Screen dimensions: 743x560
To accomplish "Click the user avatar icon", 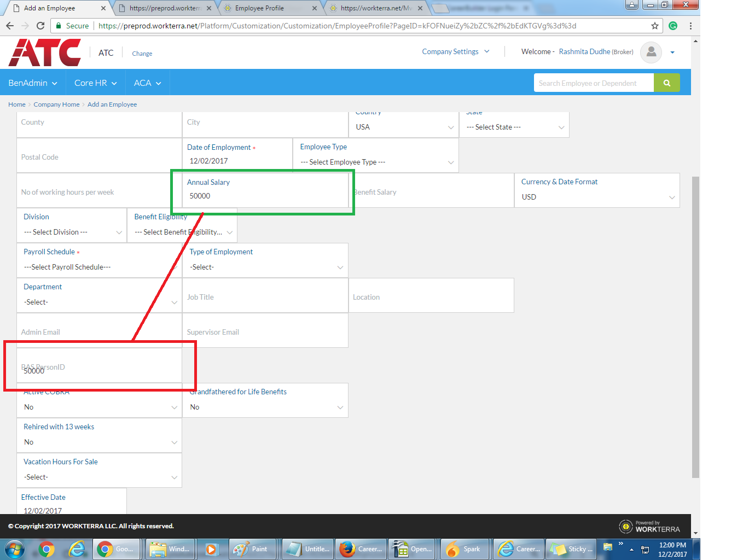I will (x=651, y=52).
